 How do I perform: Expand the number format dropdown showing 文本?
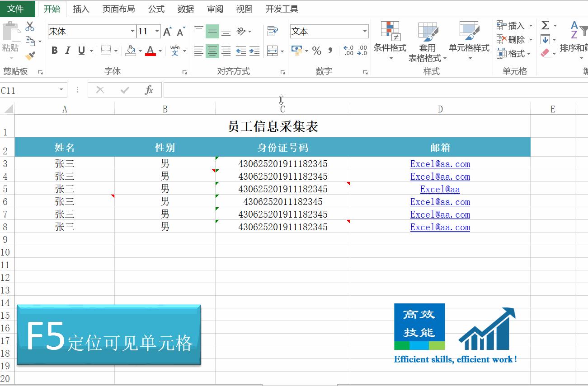tap(364, 31)
